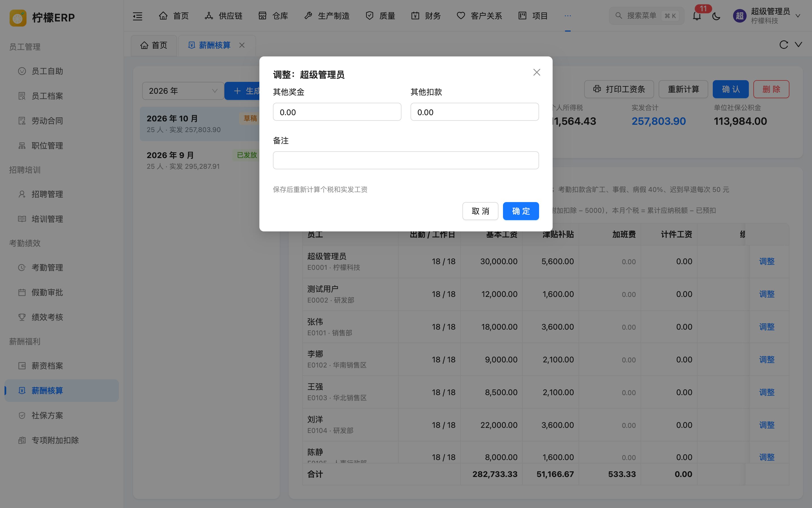Click the 搜索菜单 search box

click(x=646, y=16)
